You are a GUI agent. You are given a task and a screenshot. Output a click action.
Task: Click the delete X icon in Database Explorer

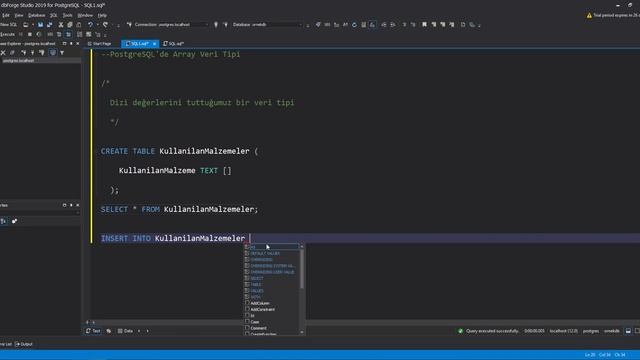point(3,53)
